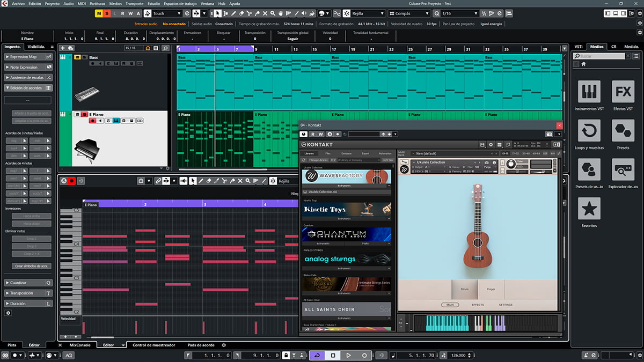
Task: Toggle the purple cycle loop button
Action: tap(317, 355)
